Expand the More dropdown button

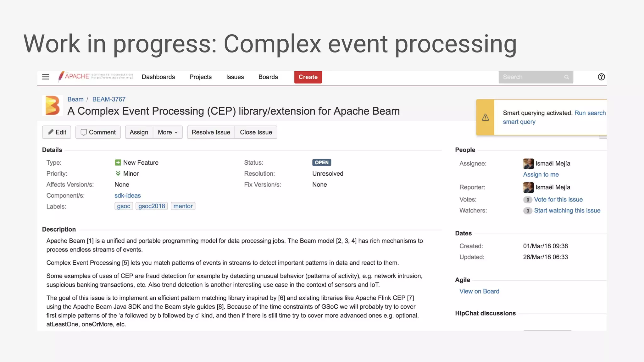pos(168,132)
